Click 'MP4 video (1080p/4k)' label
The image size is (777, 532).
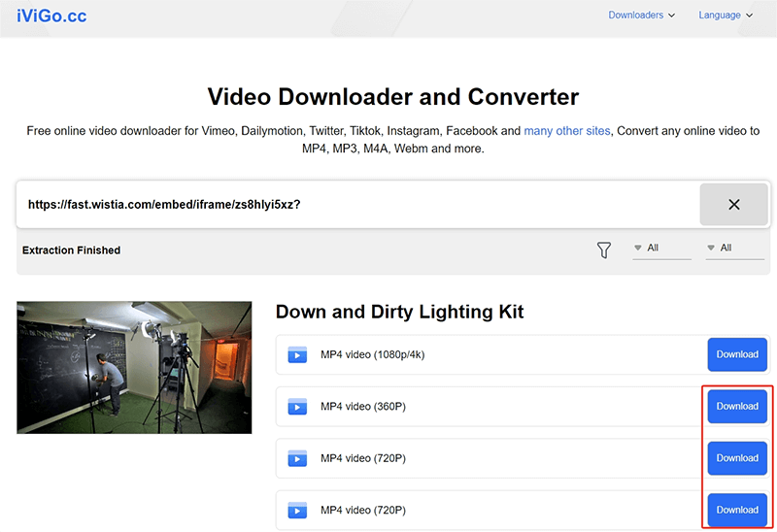coord(373,354)
